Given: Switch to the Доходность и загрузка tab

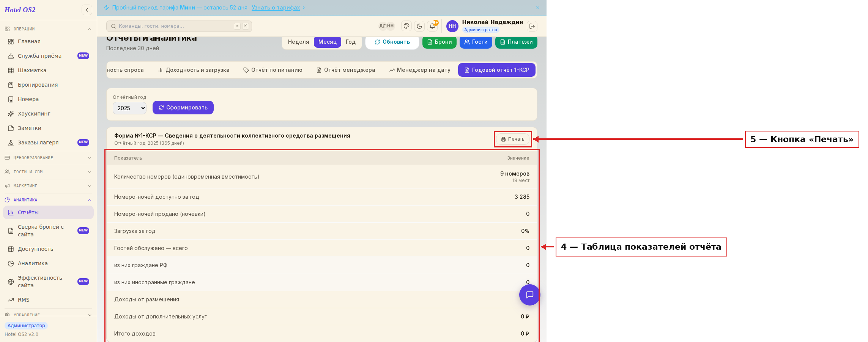Looking at the screenshot, I should (x=194, y=70).
